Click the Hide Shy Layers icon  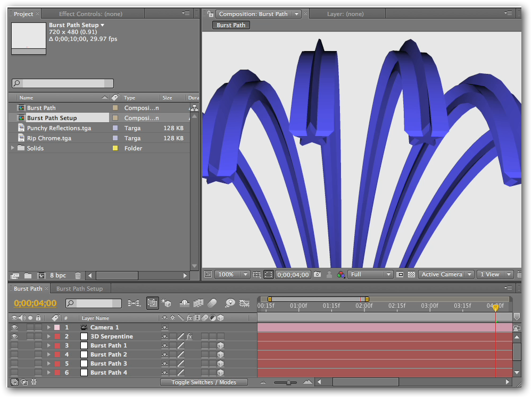coord(184,303)
